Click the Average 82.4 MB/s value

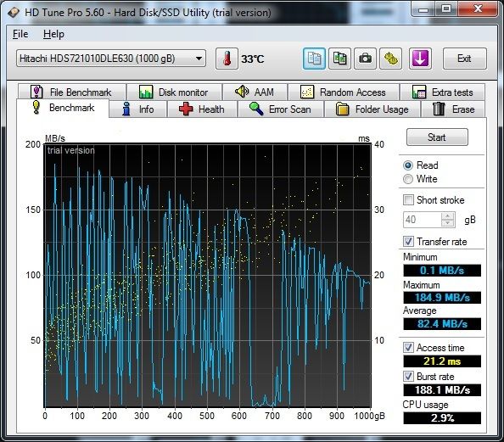click(442, 324)
